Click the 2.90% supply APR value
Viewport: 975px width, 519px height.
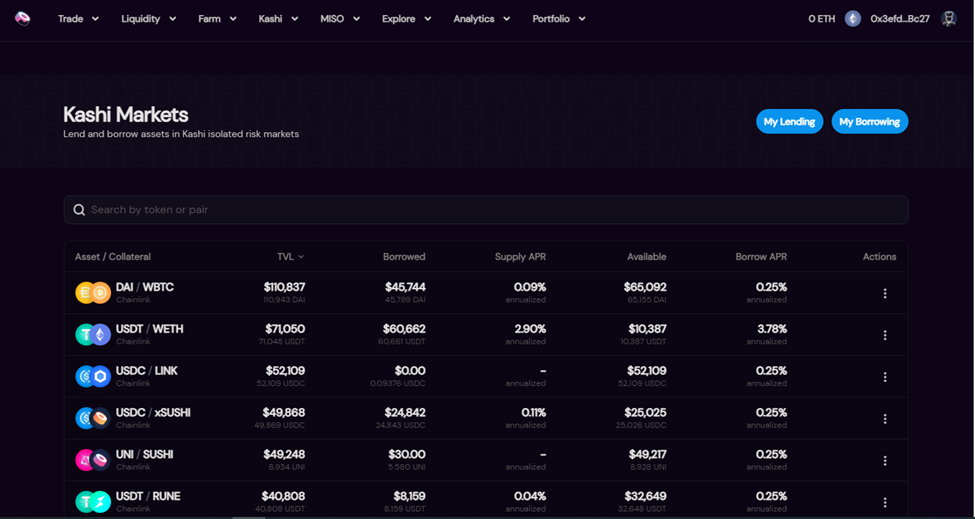click(x=530, y=329)
